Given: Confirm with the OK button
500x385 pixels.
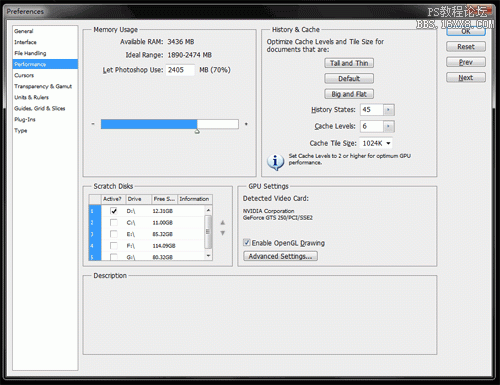Looking at the screenshot, I should [x=466, y=32].
